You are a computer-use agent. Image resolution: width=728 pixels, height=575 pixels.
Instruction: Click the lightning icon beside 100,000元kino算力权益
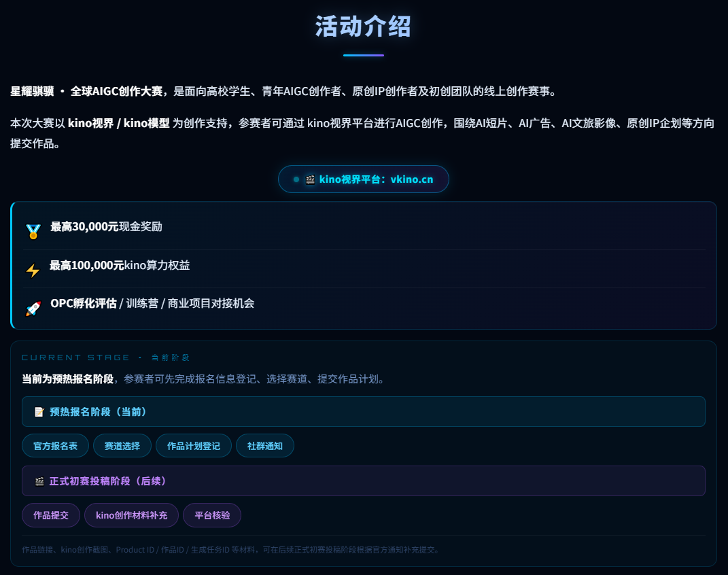(33, 270)
